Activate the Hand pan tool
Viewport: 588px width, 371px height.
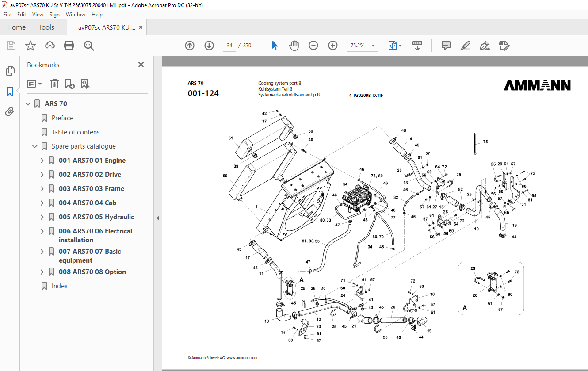tap(294, 46)
